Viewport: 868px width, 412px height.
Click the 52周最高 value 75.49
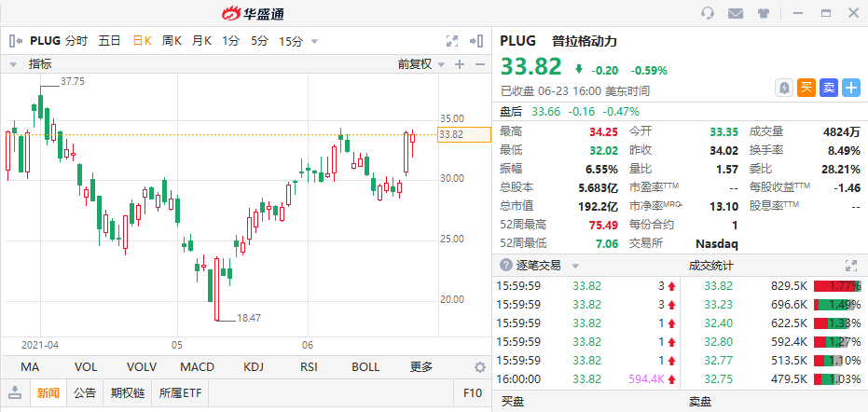pyautogui.click(x=603, y=225)
